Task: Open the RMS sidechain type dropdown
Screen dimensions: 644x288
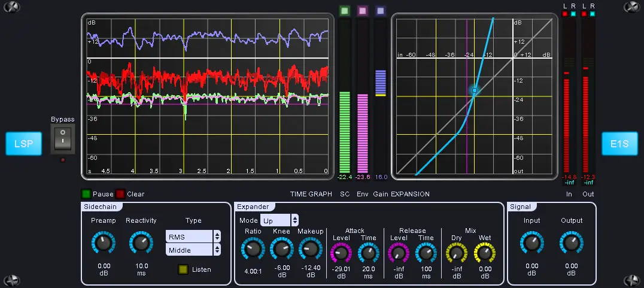Action: pos(193,237)
